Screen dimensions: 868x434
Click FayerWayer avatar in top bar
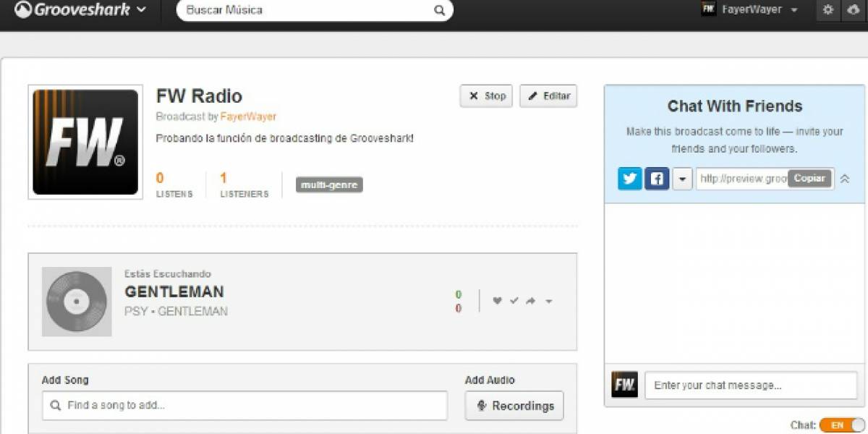tap(708, 10)
